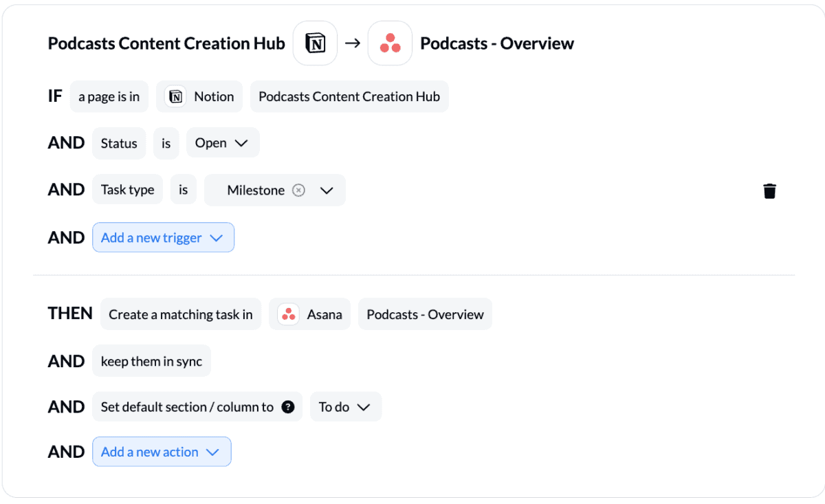Open the Status value dropdown showing Open
Viewport: 825px width, 504px height.
[222, 142]
